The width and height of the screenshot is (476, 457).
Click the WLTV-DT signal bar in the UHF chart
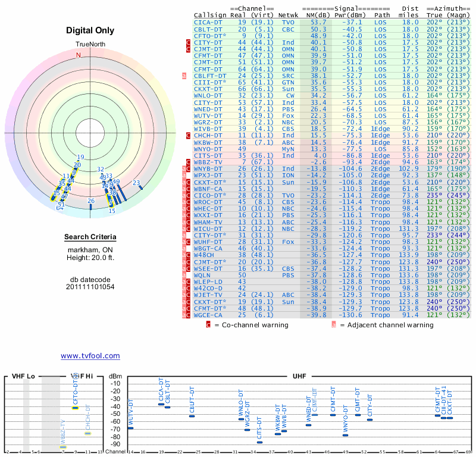130,428
